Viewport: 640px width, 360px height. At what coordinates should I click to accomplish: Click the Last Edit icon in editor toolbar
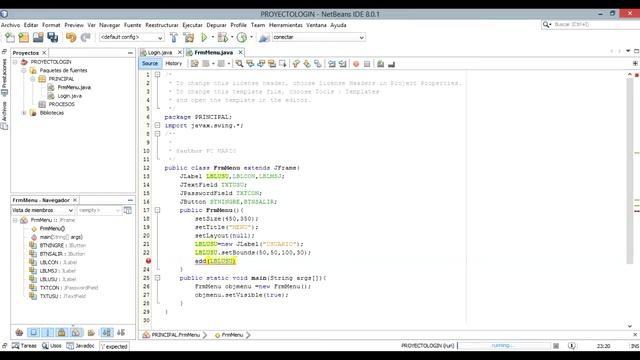point(194,64)
